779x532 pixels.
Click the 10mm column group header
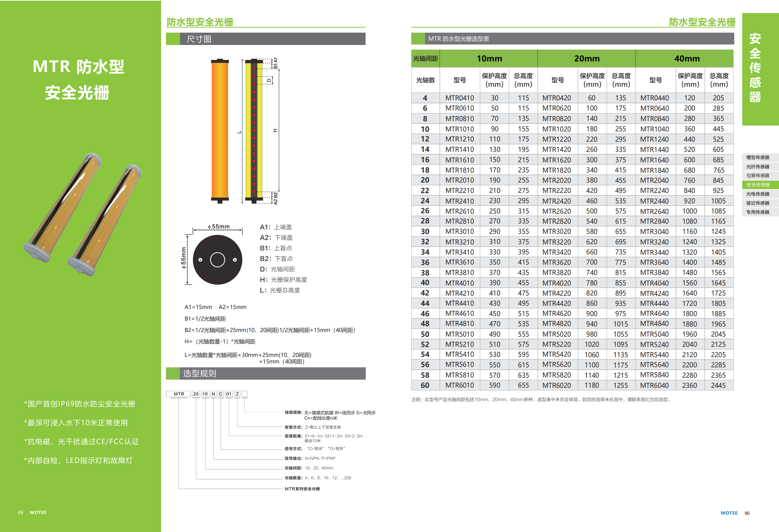click(x=489, y=59)
